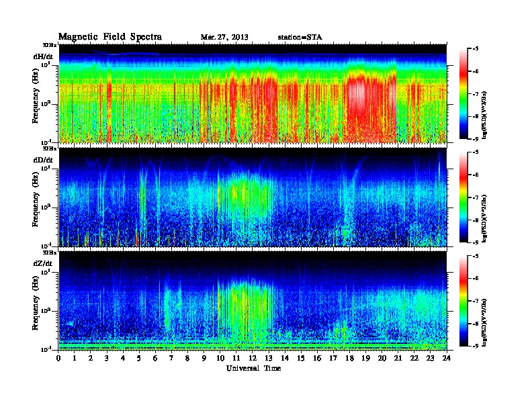Click hour "13" on the time axis
This screenshot has width=532, height=411.
tap(269, 358)
